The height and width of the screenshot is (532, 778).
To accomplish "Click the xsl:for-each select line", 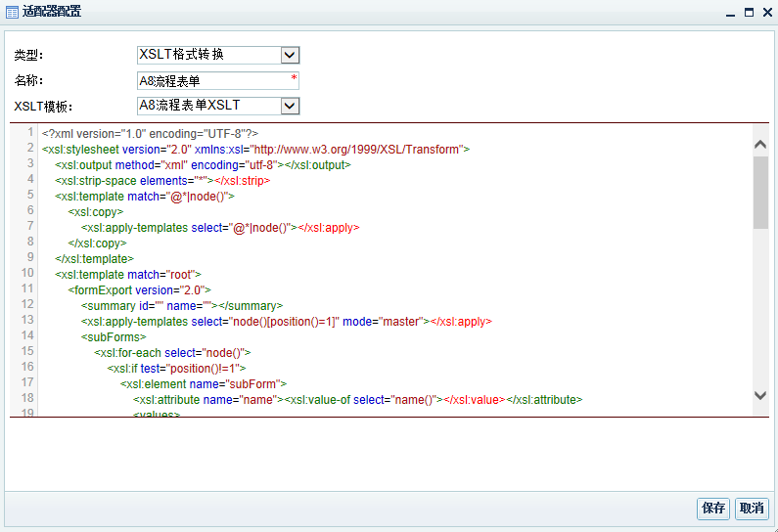I will tap(172, 352).
